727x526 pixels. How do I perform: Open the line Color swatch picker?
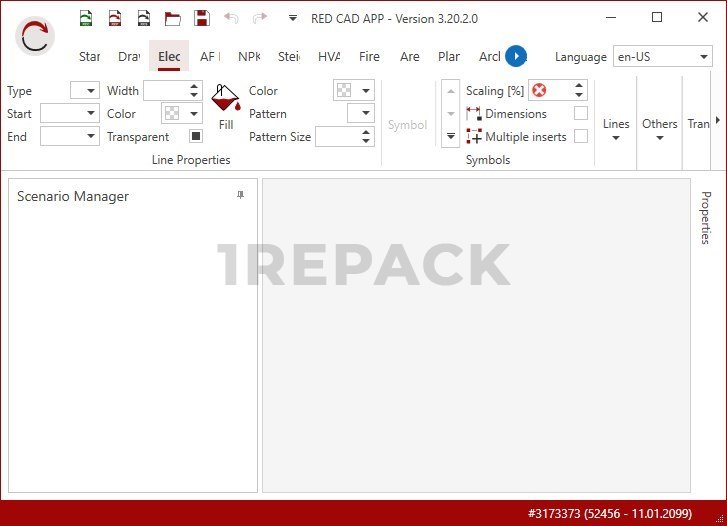(181, 114)
